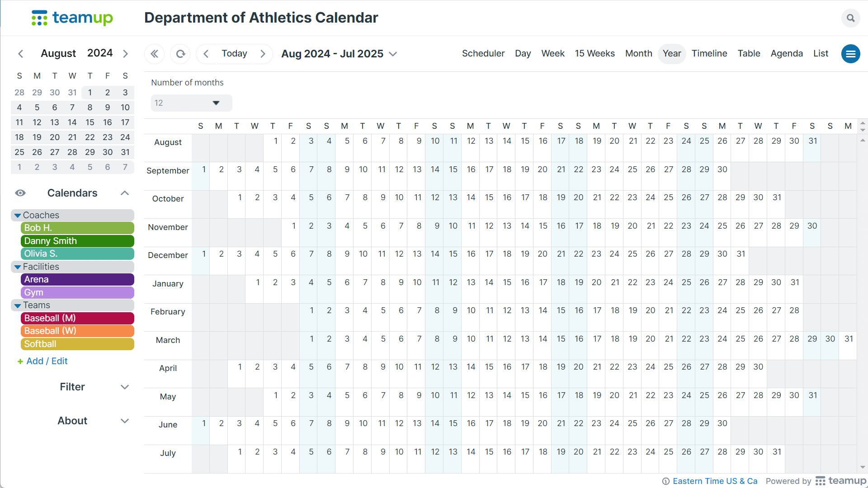Collapse the Coaches folder
This screenshot has height=488, width=868.
(18, 216)
